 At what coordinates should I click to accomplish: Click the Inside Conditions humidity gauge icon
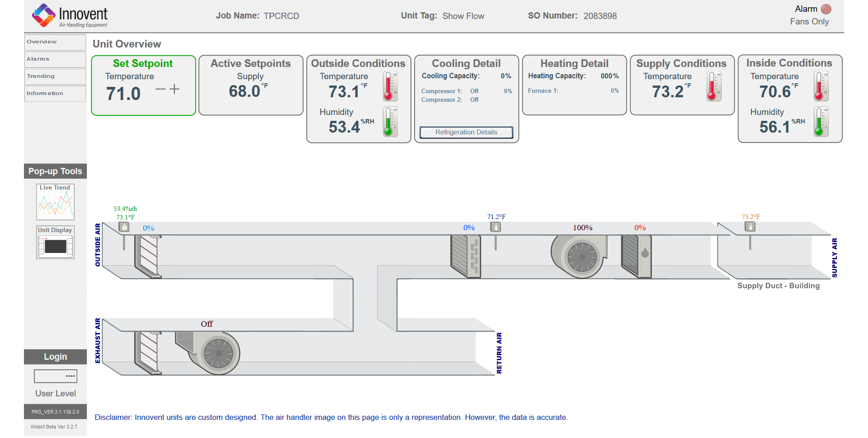point(821,122)
